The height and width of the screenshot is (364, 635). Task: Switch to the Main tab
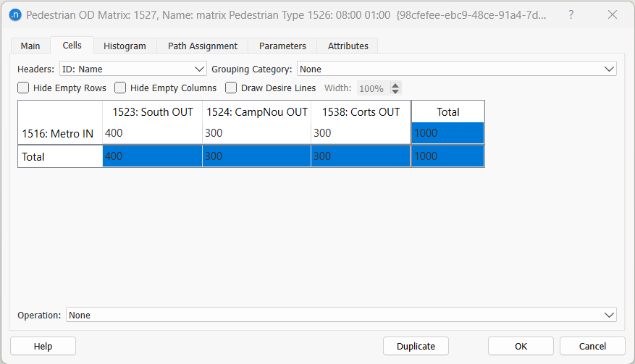coord(30,46)
